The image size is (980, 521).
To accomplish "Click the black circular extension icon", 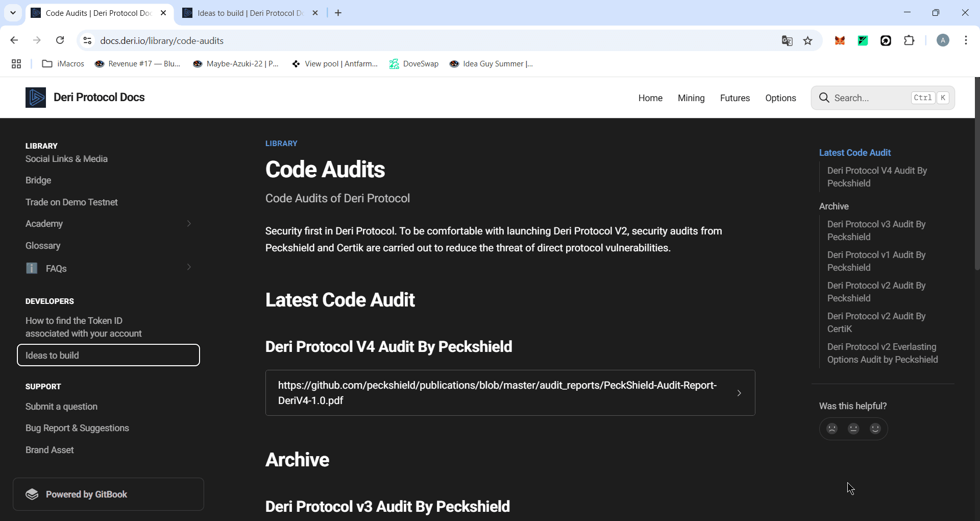I will [x=886, y=40].
